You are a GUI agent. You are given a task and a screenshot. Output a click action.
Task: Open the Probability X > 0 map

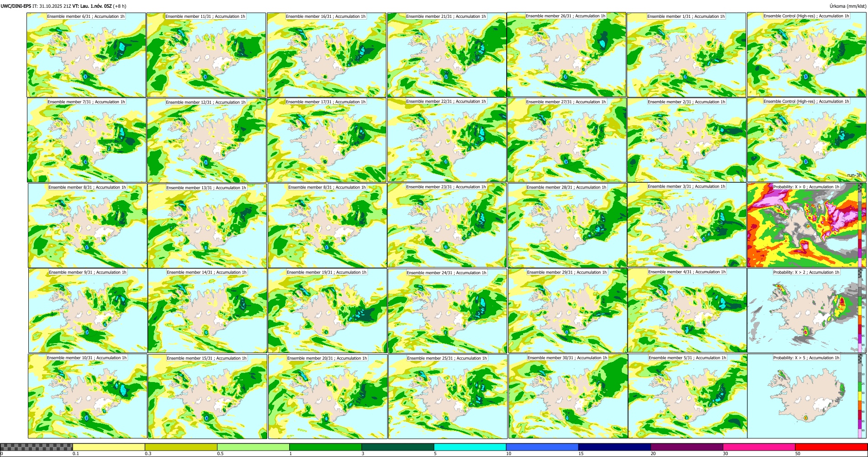click(806, 225)
